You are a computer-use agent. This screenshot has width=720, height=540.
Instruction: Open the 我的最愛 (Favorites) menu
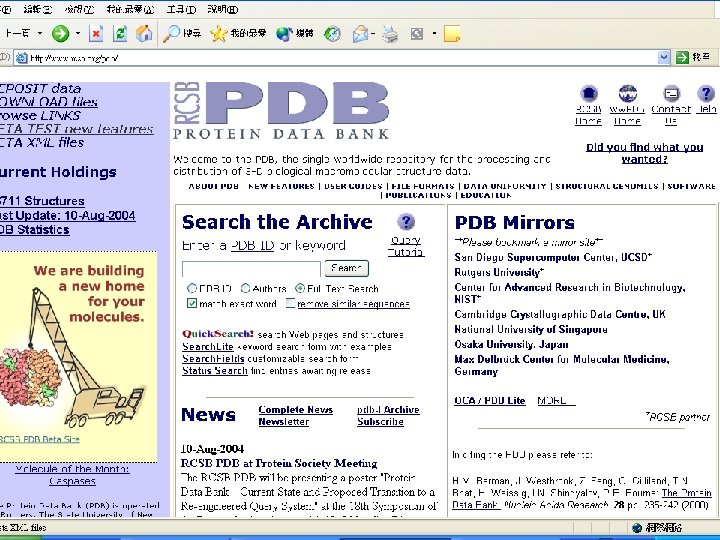(x=130, y=9)
